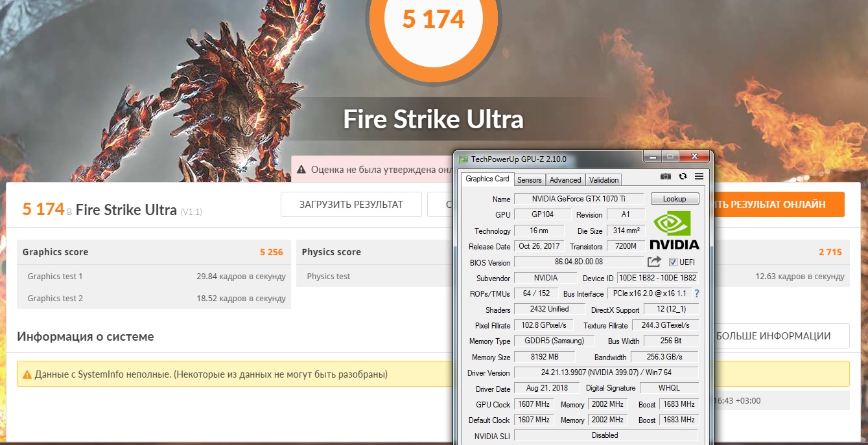This screenshot has height=445, width=868.
Task: Click the Shaders value 2432 Unified
Action: point(550,309)
